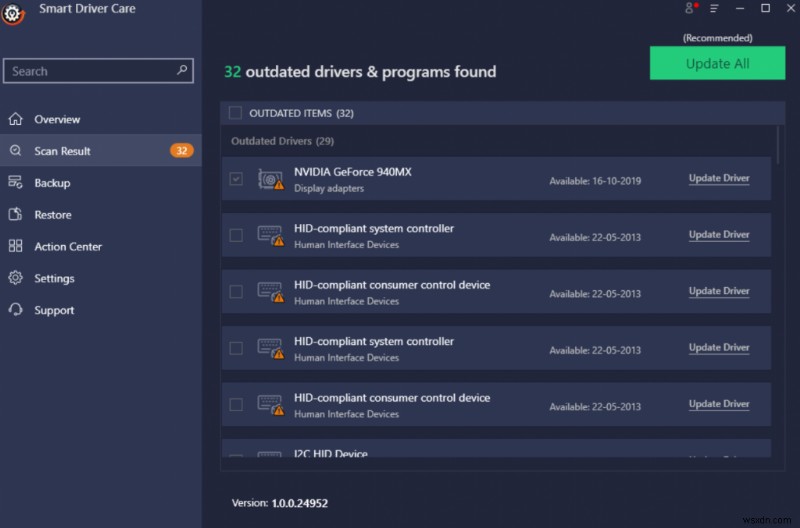Click the (Recommended) label above Update All

coord(717,38)
